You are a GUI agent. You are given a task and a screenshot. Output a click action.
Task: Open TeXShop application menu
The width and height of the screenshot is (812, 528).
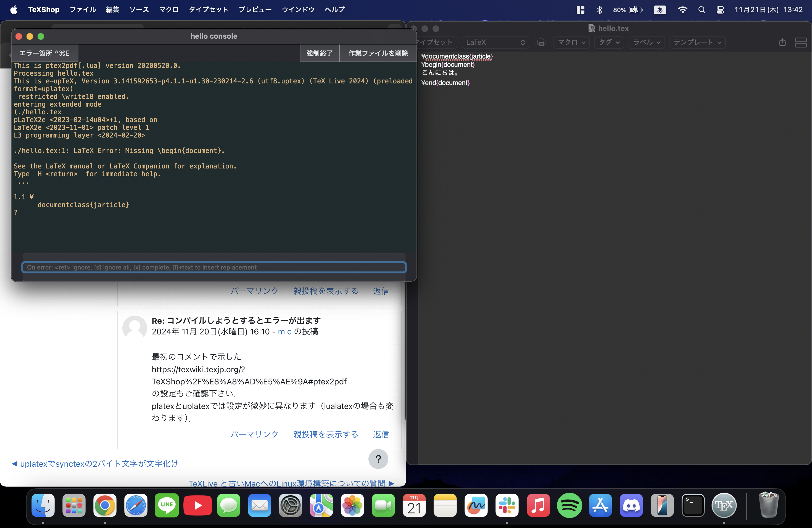tap(44, 10)
